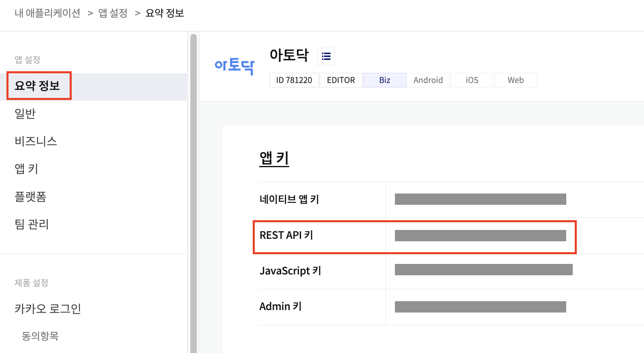Click the Biz tag
This screenshot has width=644, height=353.
[x=385, y=80]
